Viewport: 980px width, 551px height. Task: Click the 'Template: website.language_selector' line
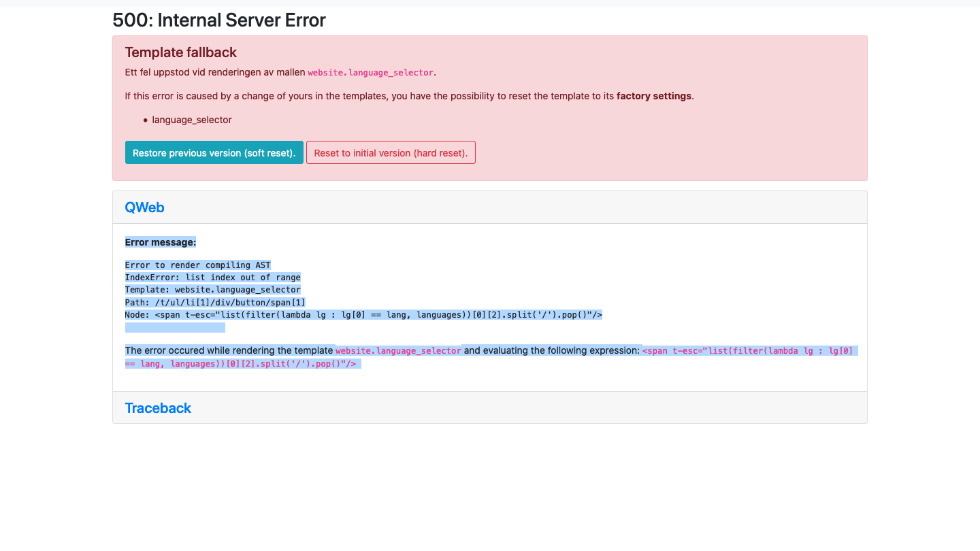pyautogui.click(x=213, y=290)
